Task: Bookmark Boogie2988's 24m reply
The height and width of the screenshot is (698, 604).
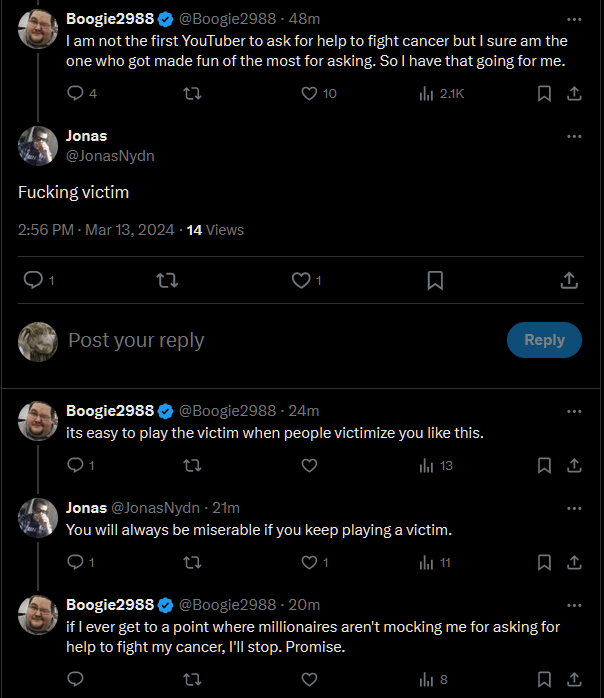Action: click(x=544, y=465)
